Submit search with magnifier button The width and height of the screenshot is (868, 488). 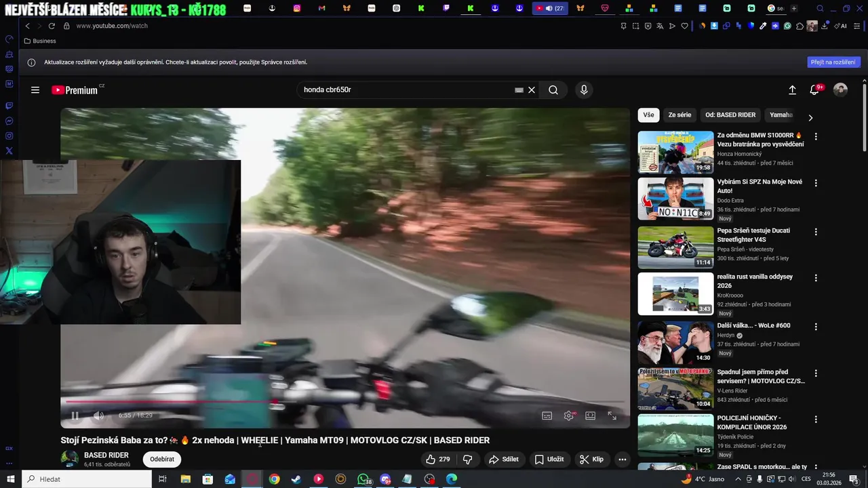553,90
